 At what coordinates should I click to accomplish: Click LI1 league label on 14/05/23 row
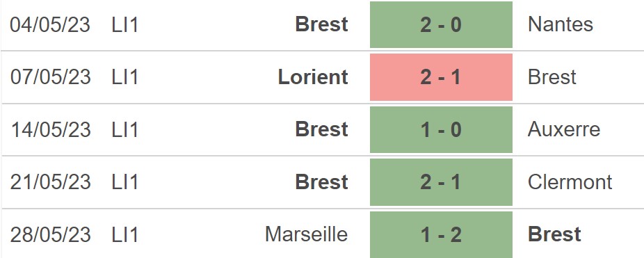coord(125,130)
